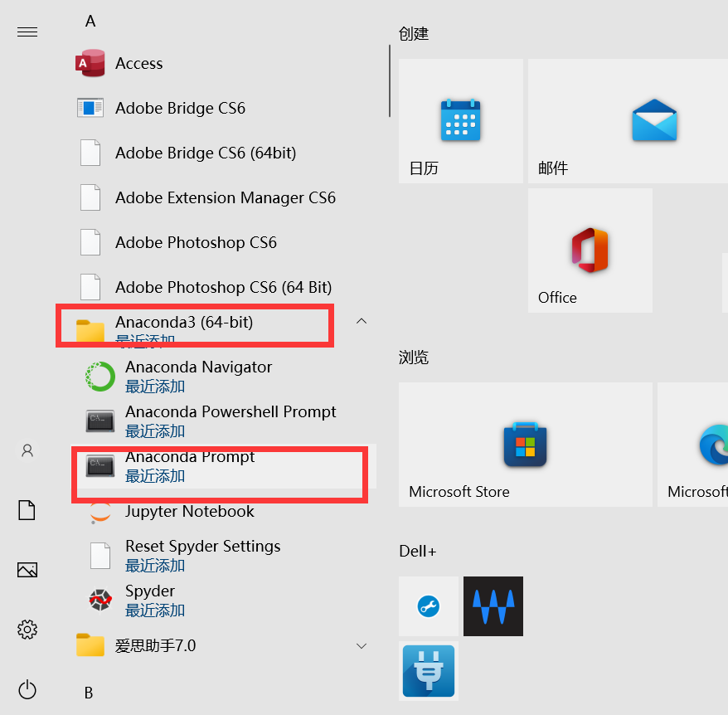Click the Anaconda Prompt console icon
This screenshot has height=715, width=728.
tap(100, 465)
